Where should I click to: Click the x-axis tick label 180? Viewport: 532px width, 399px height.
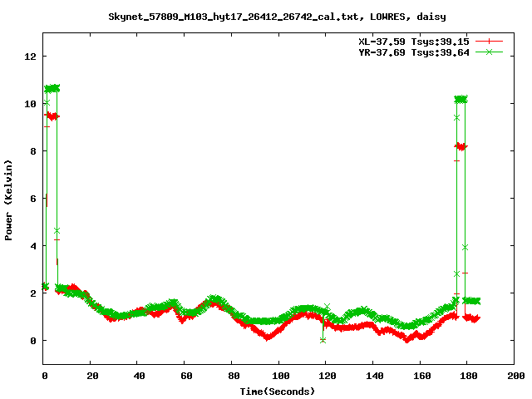[469, 376]
